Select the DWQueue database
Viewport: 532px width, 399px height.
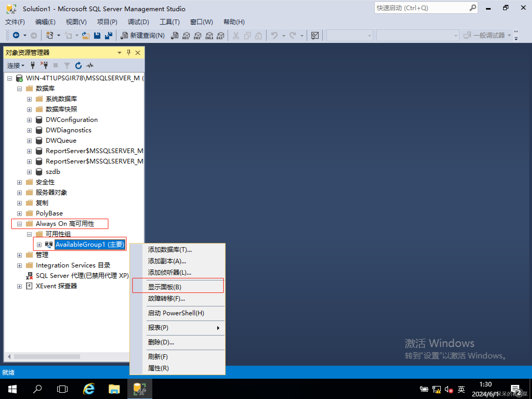click(x=61, y=141)
